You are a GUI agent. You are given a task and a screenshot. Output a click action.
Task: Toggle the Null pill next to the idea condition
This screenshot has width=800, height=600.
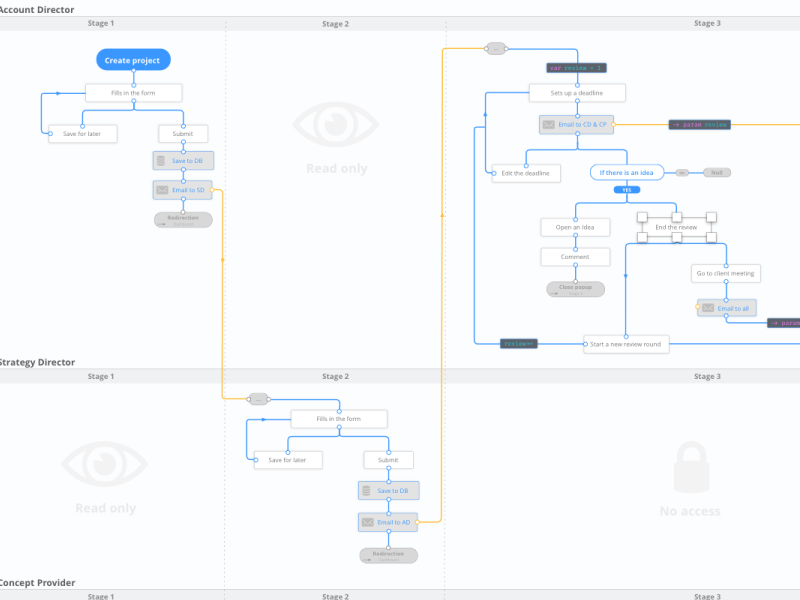click(718, 172)
